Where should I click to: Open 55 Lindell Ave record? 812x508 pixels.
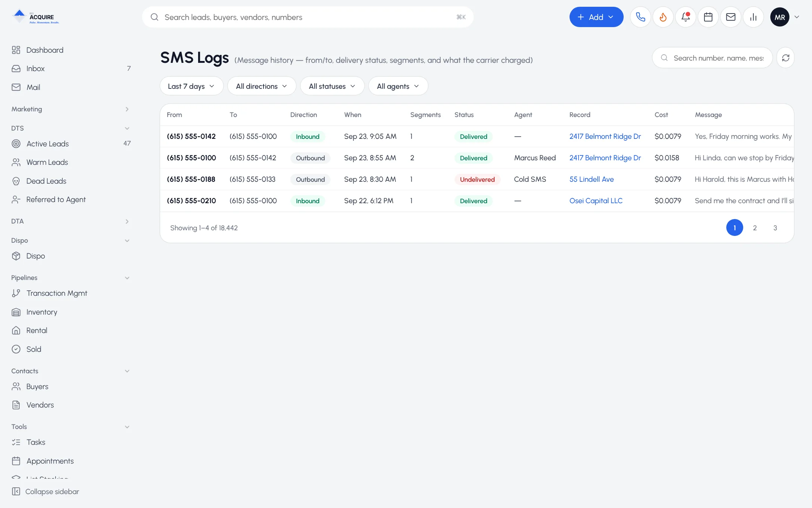(x=591, y=179)
